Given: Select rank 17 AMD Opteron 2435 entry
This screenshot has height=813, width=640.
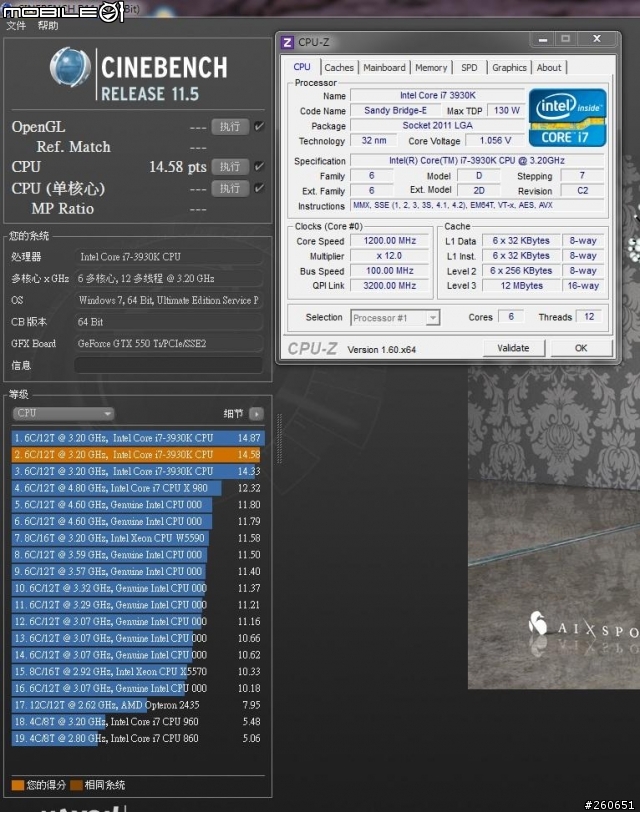Looking at the screenshot, I should coord(138,705).
